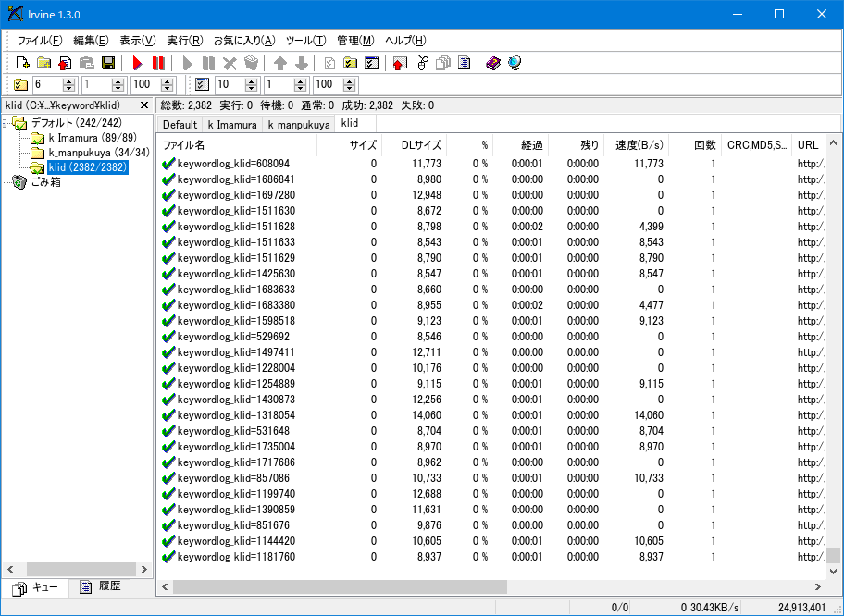The width and height of the screenshot is (844, 616).
Task: Click the import URL list icon
Action: [65, 63]
